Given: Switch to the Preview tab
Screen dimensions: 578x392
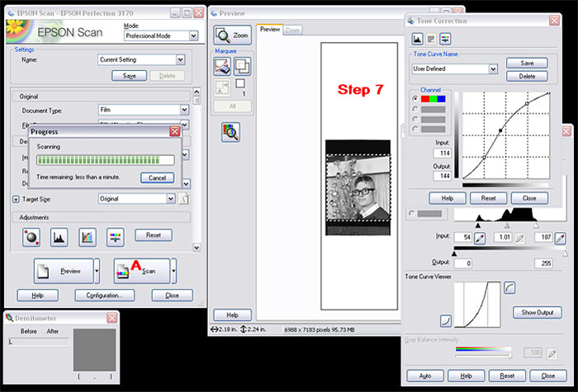Looking at the screenshot, I should 270,30.
